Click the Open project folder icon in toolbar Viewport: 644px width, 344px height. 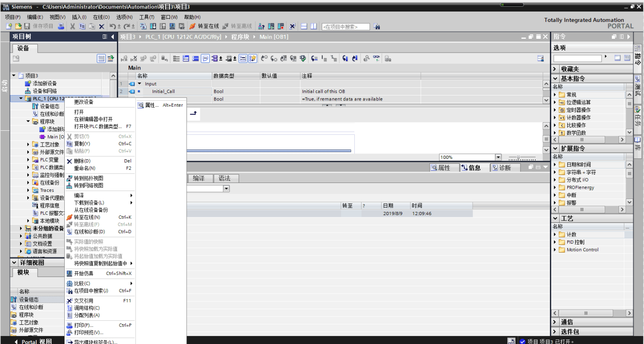tap(18, 26)
